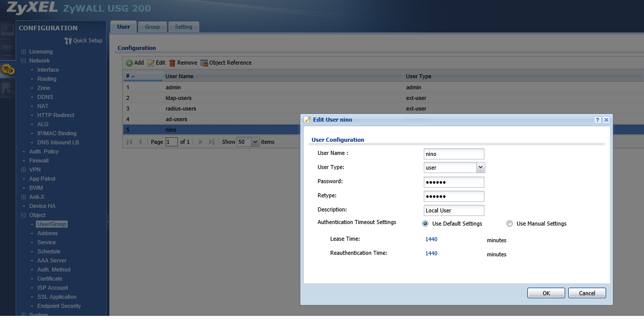Open Object Reference icon

(204, 63)
